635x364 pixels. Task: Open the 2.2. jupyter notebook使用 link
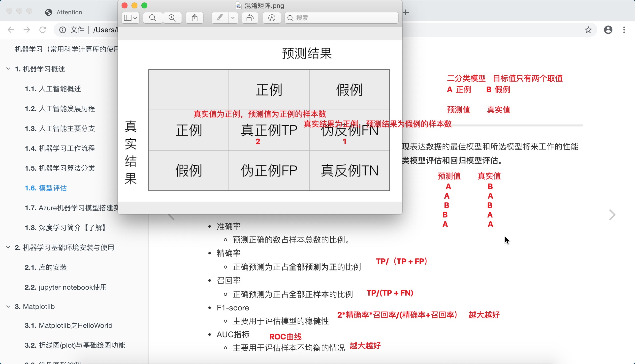pos(65,287)
